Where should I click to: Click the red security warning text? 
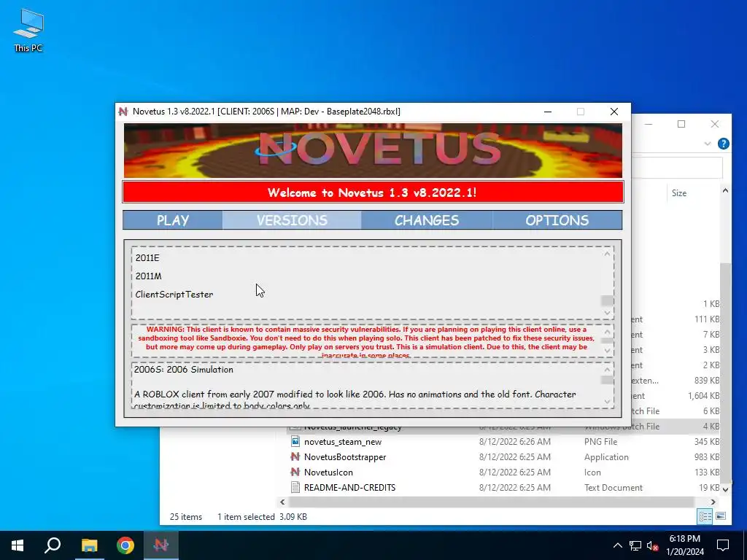coord(366,343)
